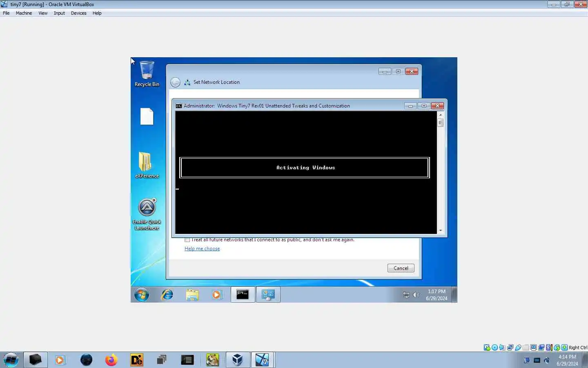This screenshot has width=588, height=368.
Task: Open the stacked windows icon on host taskbar
Action: click(x=162, y=360)
